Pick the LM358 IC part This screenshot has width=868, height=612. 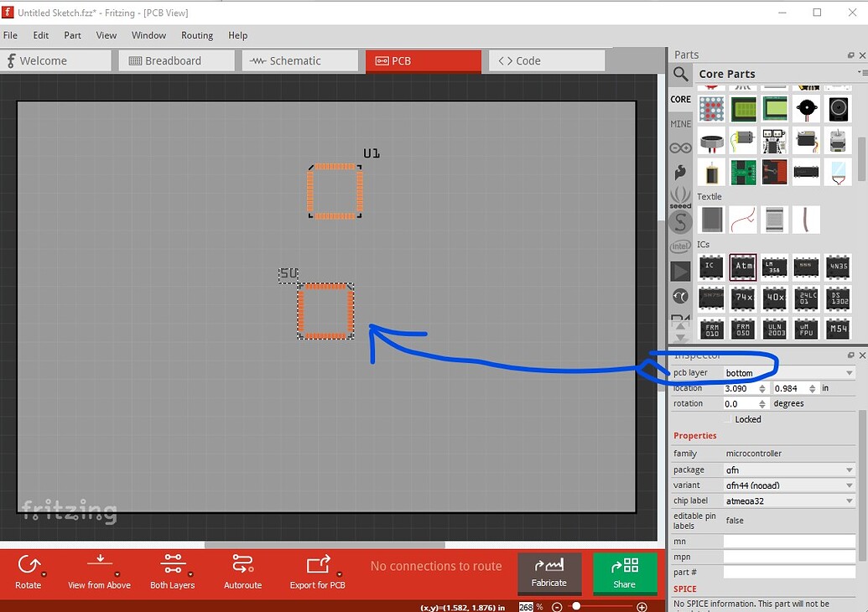(774, 267)
